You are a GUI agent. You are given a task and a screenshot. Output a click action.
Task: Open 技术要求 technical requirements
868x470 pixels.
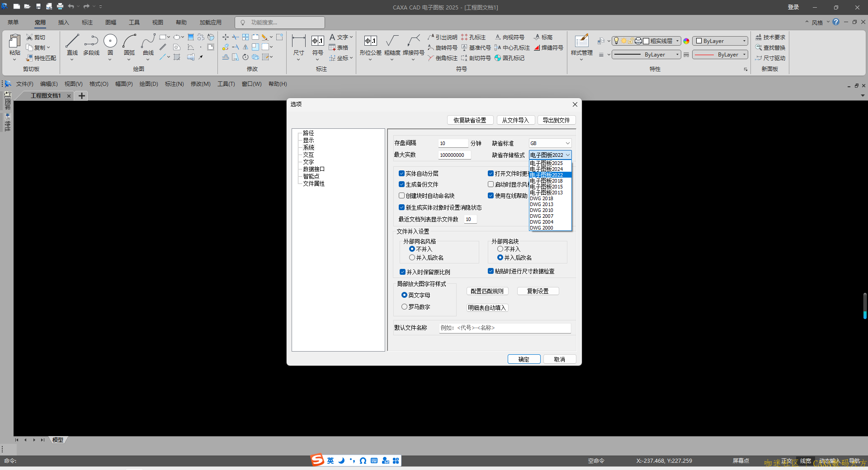point(770,37)
